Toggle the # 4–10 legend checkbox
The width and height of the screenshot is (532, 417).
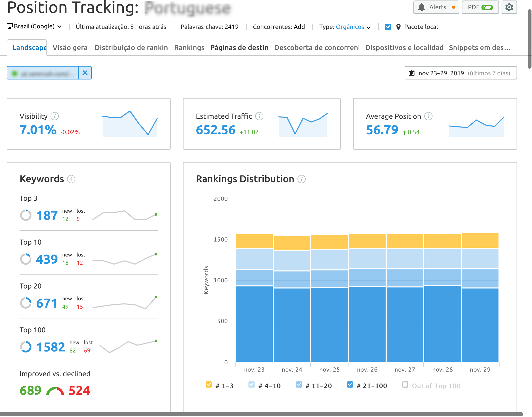click(252, 384)
